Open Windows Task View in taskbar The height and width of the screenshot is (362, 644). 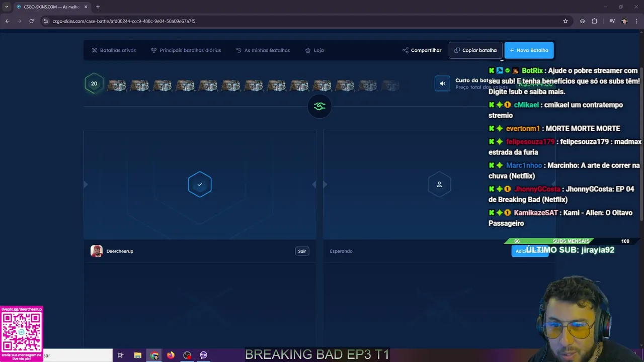point(121,355)
